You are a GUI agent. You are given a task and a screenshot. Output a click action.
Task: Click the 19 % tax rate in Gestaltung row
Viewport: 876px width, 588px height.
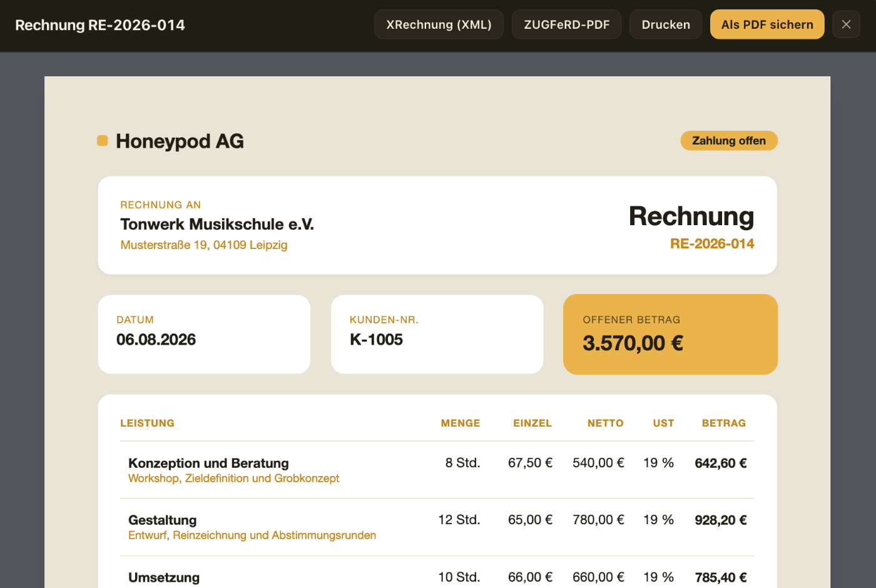658,520
